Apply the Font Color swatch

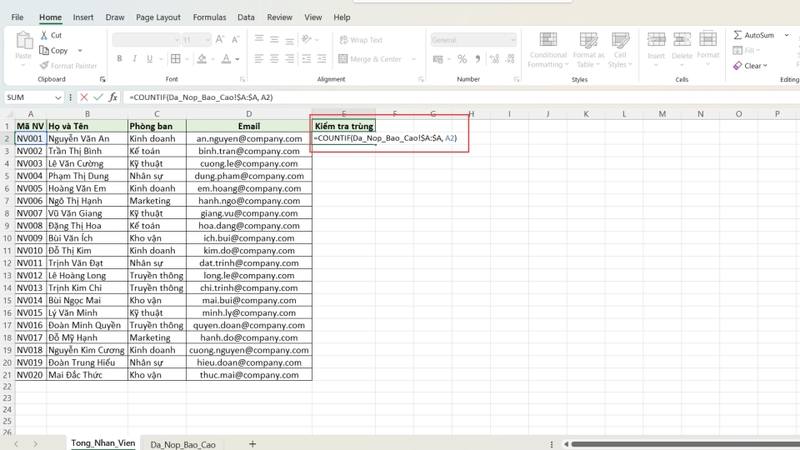coord(226,59)
